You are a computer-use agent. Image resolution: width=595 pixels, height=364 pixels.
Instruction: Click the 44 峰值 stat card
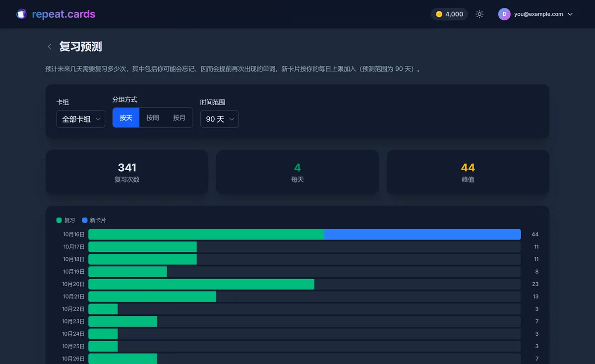tap(468, 172)
